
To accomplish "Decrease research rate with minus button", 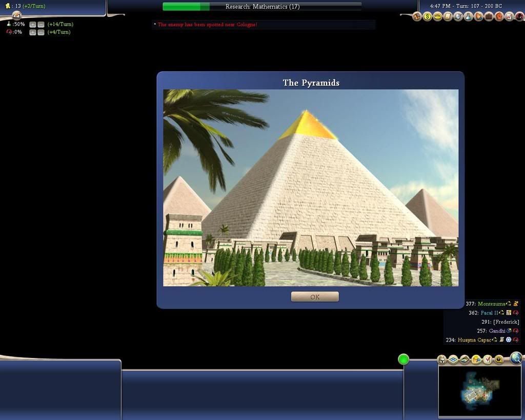I will coord(41,25).
